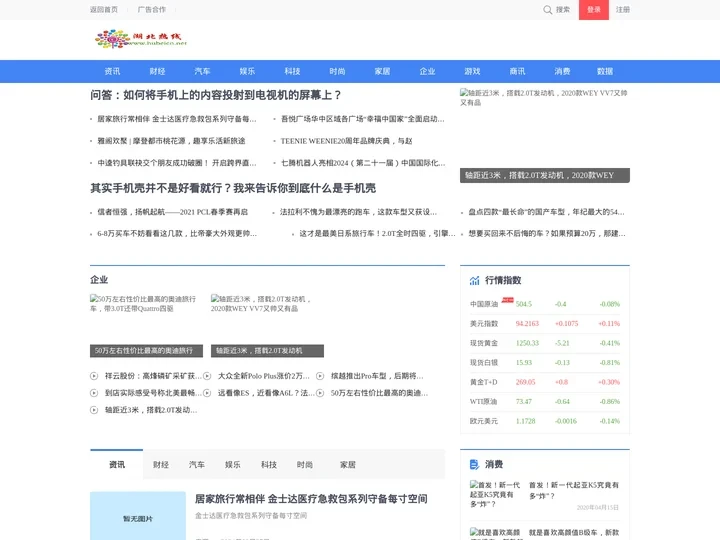Switch to the 科技 tab in lower tab strip
Screen dimensions: 720x540
[x=269, y=465]
